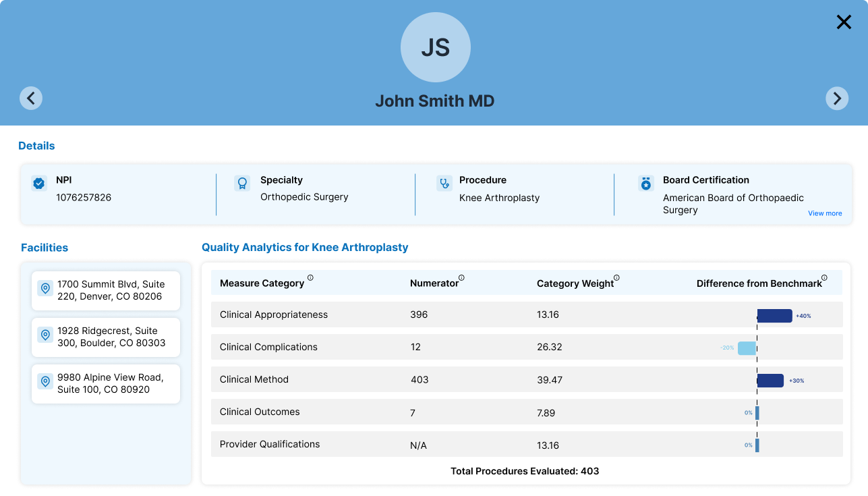The image size is (868, 496).
Task: Select the Clinical Outcomes row
Action: [526, 412]
